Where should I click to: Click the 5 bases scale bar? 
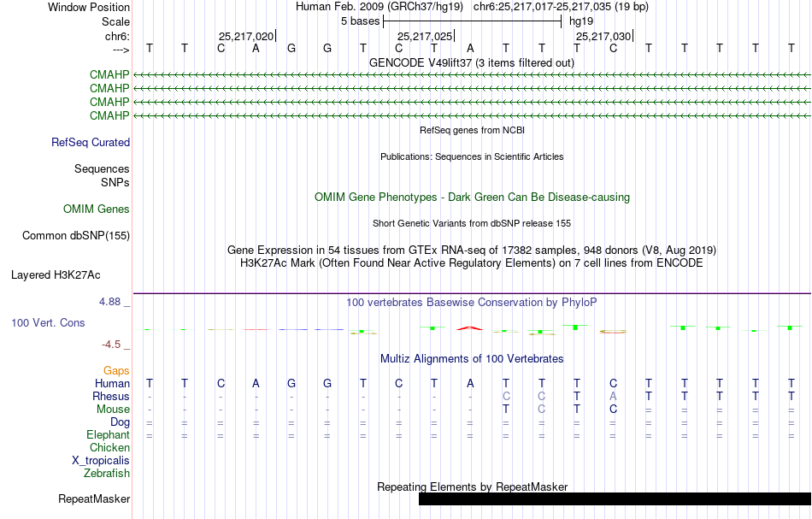tap(473, 21)
